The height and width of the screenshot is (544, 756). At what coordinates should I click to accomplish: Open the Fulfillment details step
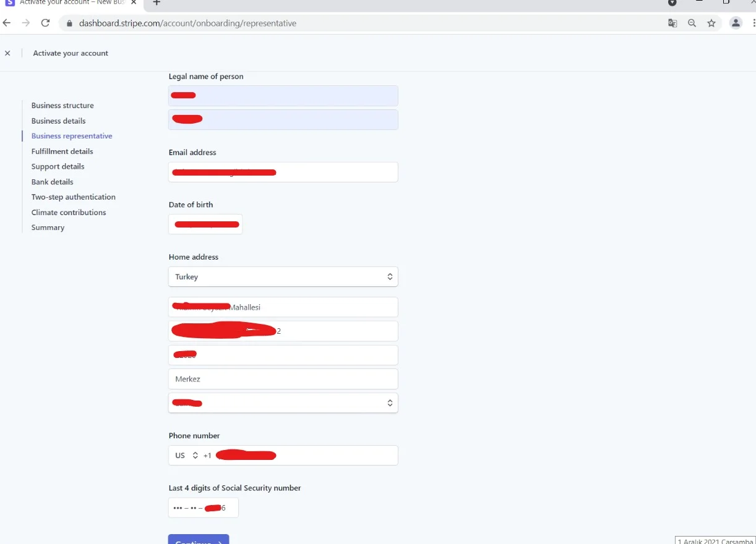pos(62,151)
